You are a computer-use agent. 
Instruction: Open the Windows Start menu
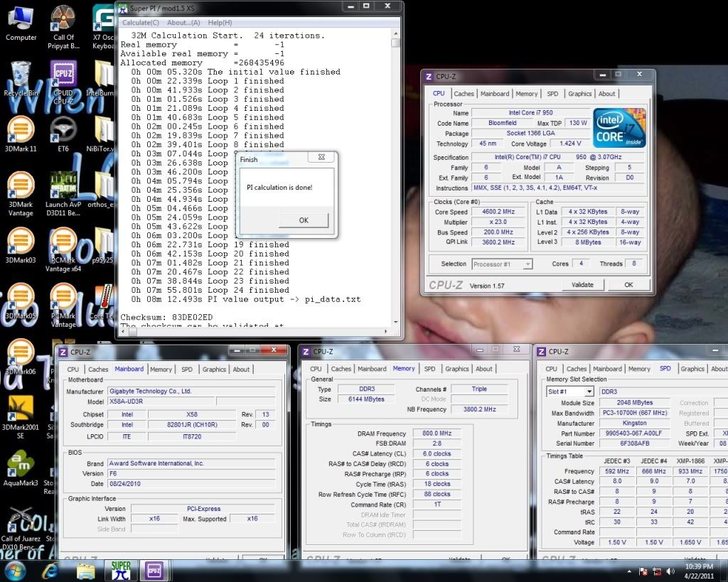15,571
